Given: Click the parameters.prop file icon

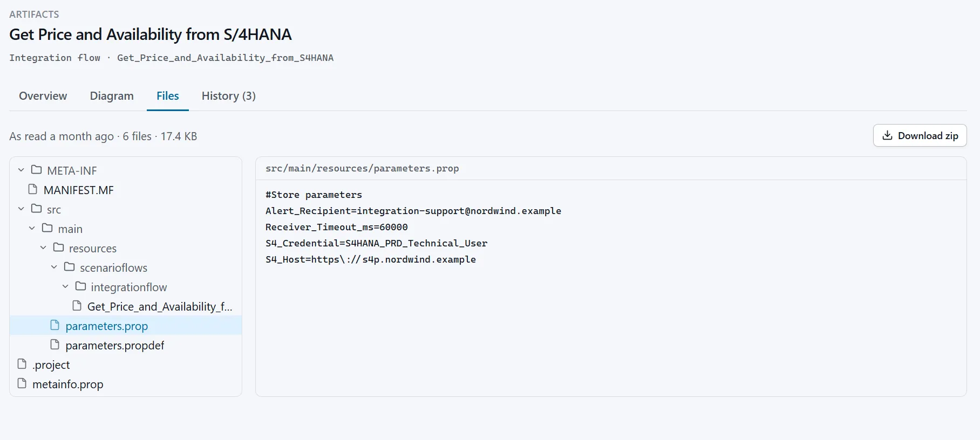Looking at the screenshot, I should [x=55, y=325].
